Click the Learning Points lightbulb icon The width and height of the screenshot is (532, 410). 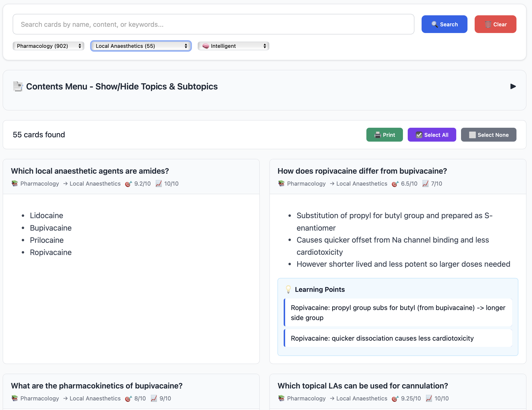click(x=288, y=289)
